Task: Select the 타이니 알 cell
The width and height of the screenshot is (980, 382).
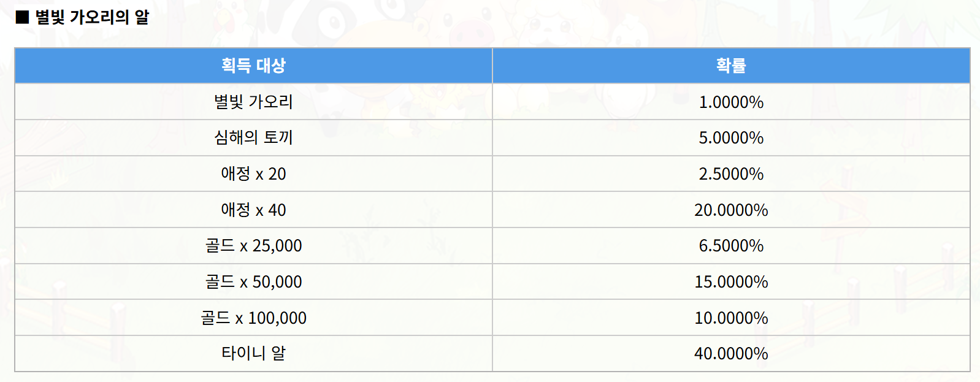Action: click(253, 353)
